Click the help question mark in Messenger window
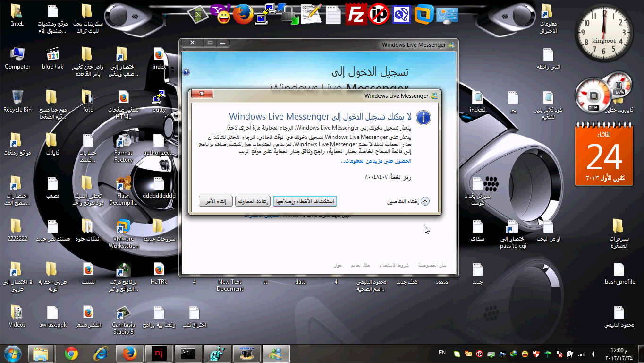The height and width of the screenshot is (363, 644). click(186, 72)
